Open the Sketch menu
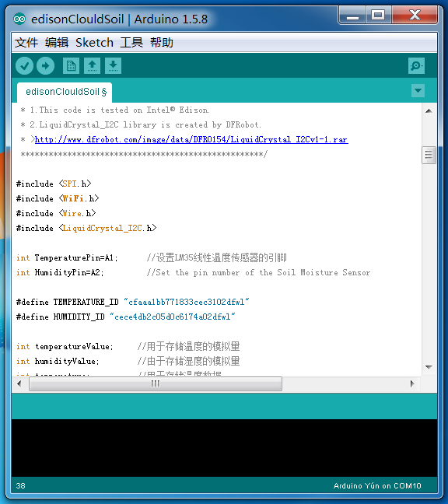This screenshot has width=448, height=504. pos(94,43)
